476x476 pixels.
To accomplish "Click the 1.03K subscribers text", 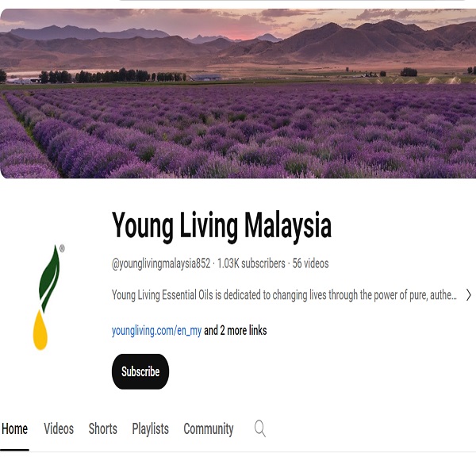I will click(x=251, y=263).
